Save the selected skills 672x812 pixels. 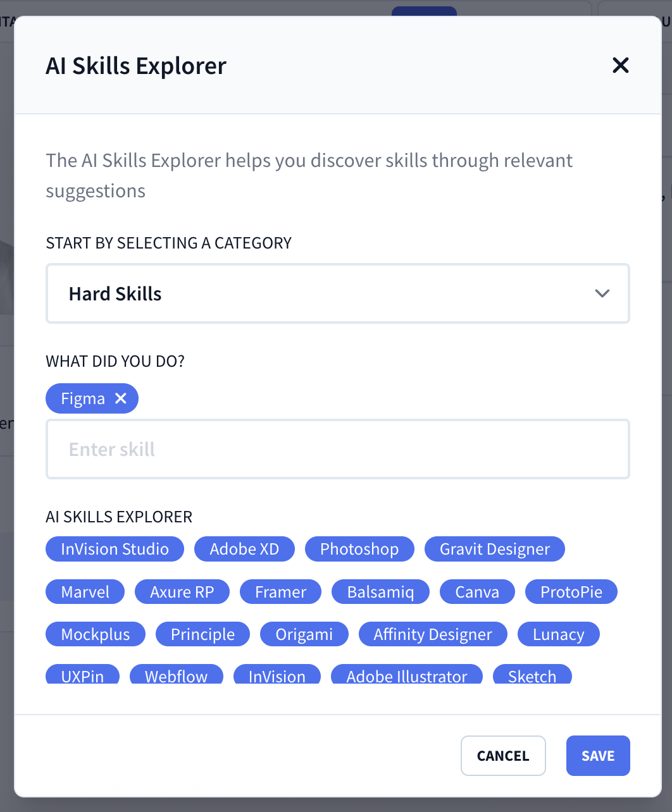pos(597,756)
